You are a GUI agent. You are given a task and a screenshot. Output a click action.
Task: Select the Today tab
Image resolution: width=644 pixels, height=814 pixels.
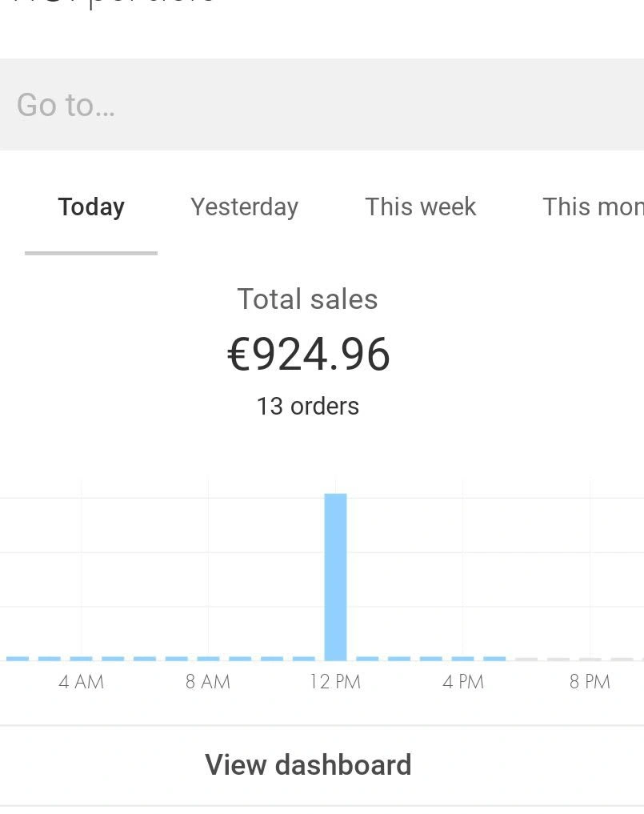[91, 207]
